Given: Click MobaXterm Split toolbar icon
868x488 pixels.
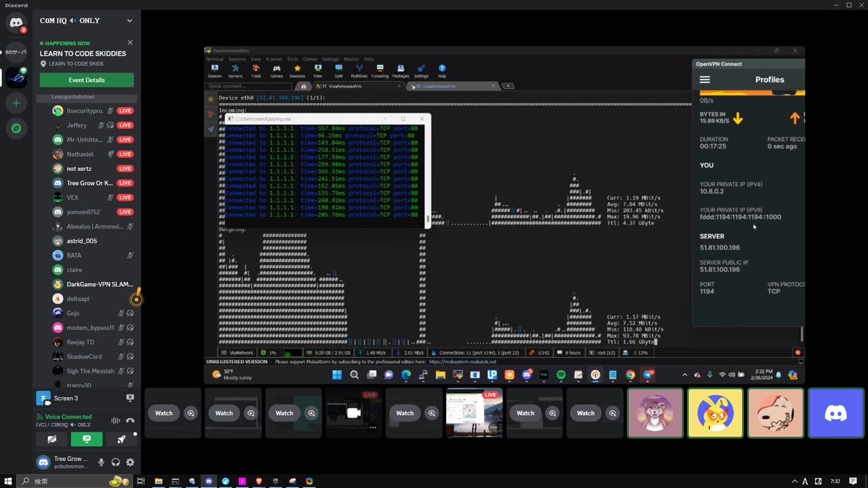Looking at the screenshot, I should 338,71.
